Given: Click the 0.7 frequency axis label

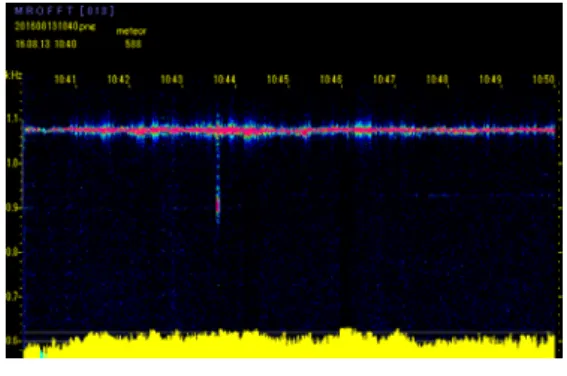Looking at the screenshot, I should (x=13, y=296).
